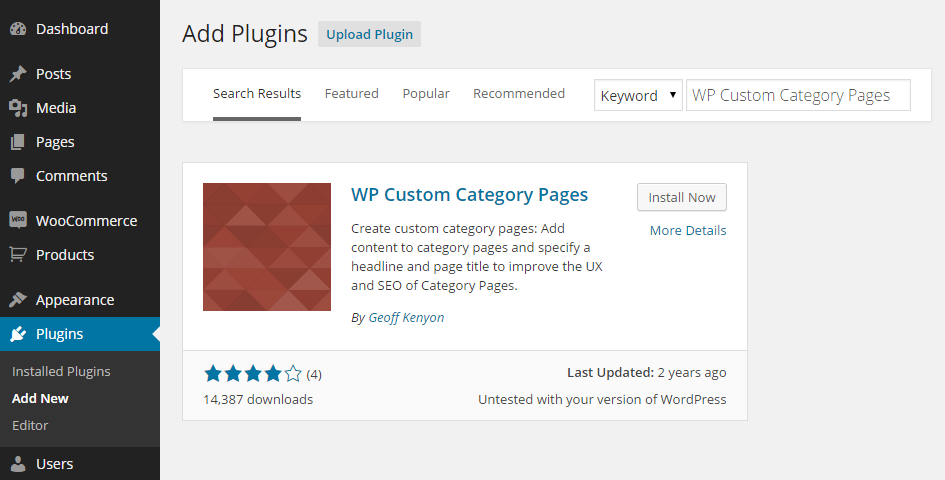Open the Keyword search type dropdown
The height and width of the screenshot is (480, 945).
(x=638, y=95)
